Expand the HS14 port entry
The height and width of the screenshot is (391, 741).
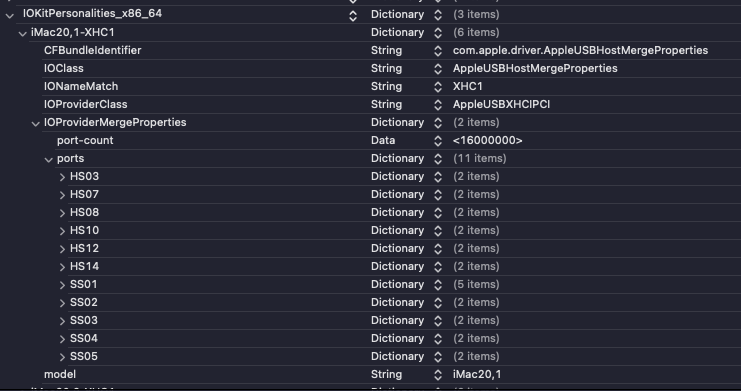pos(62,267)
